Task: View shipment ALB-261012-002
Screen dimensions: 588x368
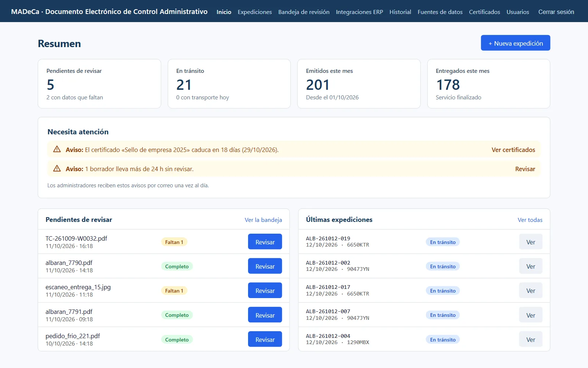Action: coord(531,266)
